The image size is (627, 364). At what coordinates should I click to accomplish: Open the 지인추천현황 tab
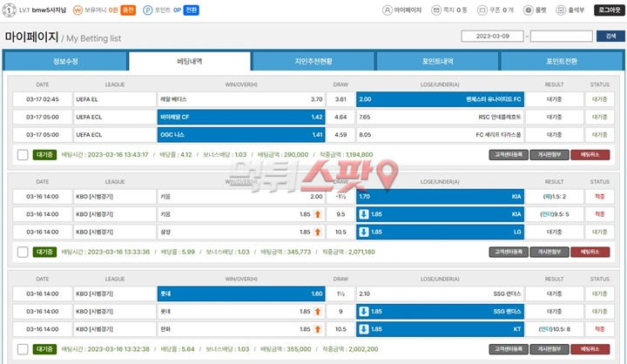coord(313,61)
